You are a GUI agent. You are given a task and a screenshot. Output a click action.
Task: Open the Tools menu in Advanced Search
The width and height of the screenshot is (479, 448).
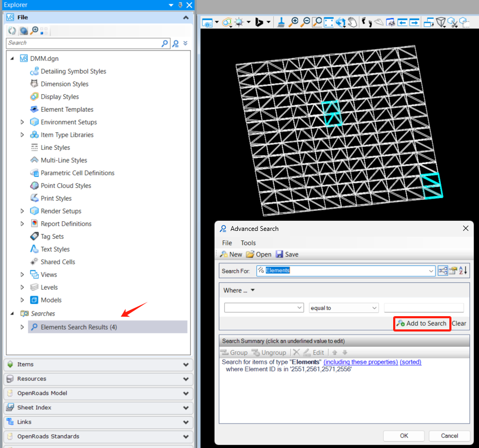(x=248, y=243)
